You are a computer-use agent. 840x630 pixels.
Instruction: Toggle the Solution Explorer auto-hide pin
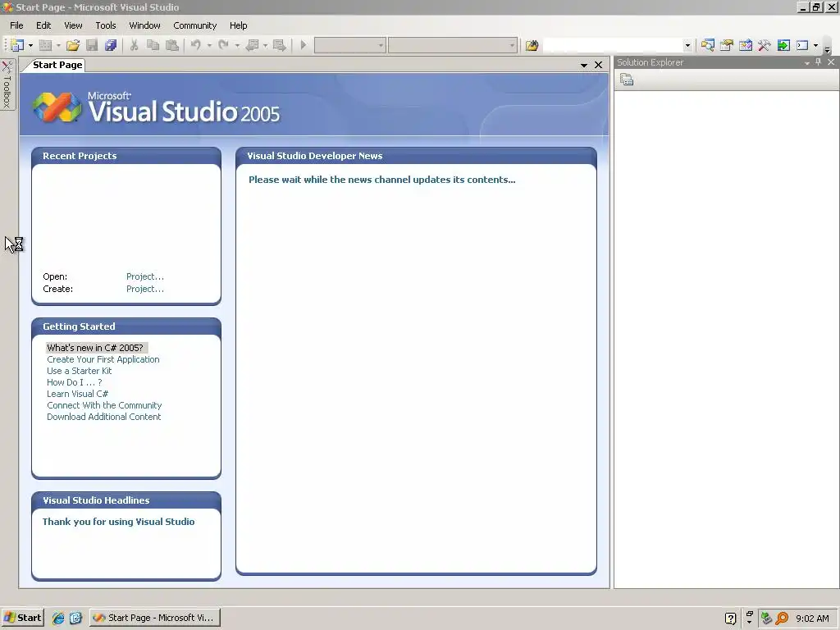point(818,62)
